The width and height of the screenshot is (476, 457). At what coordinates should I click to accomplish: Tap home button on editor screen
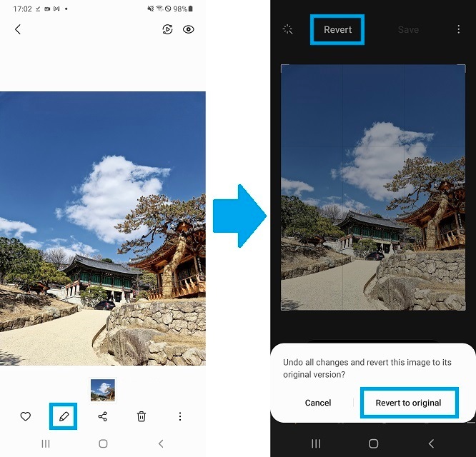(x=373, y=444)
